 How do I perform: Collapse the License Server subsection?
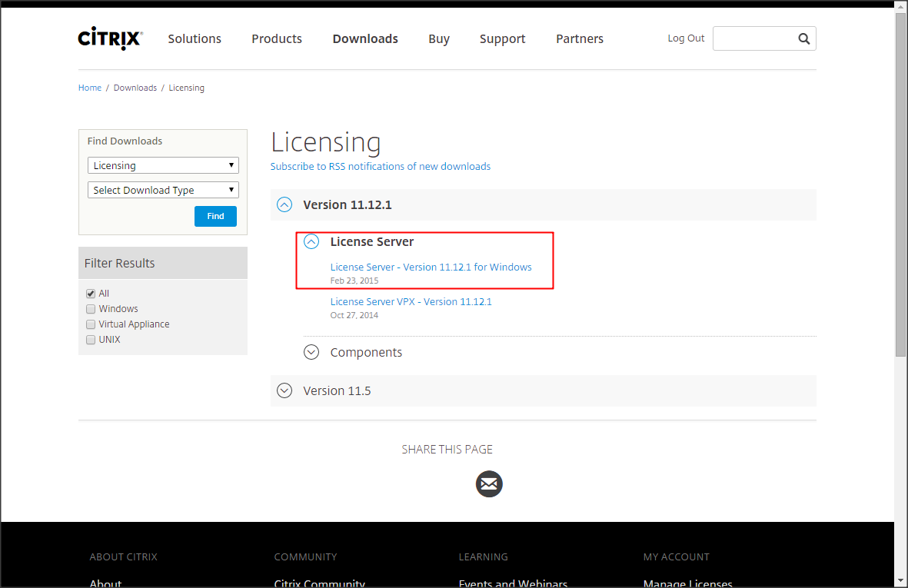(311, 242)
